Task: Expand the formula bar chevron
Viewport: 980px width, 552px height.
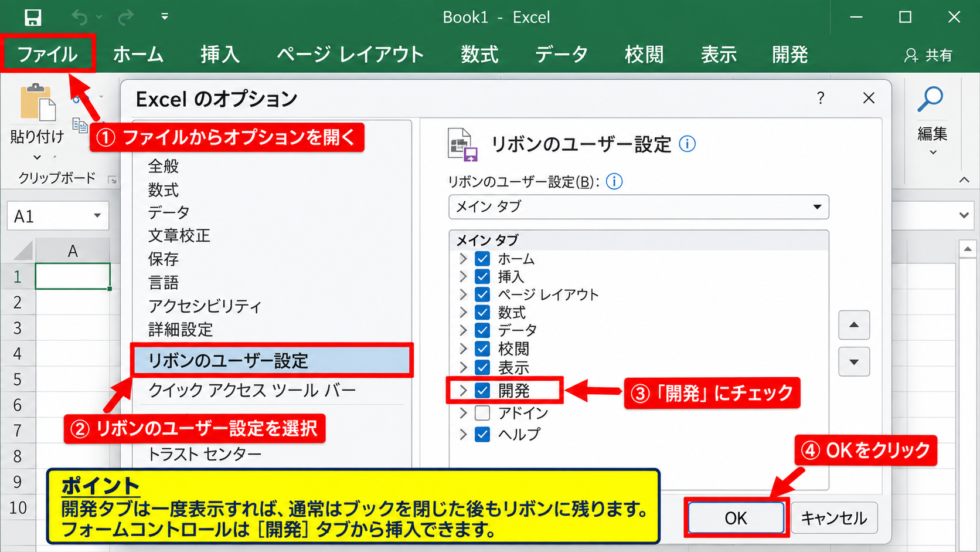Action: [964, 215]
